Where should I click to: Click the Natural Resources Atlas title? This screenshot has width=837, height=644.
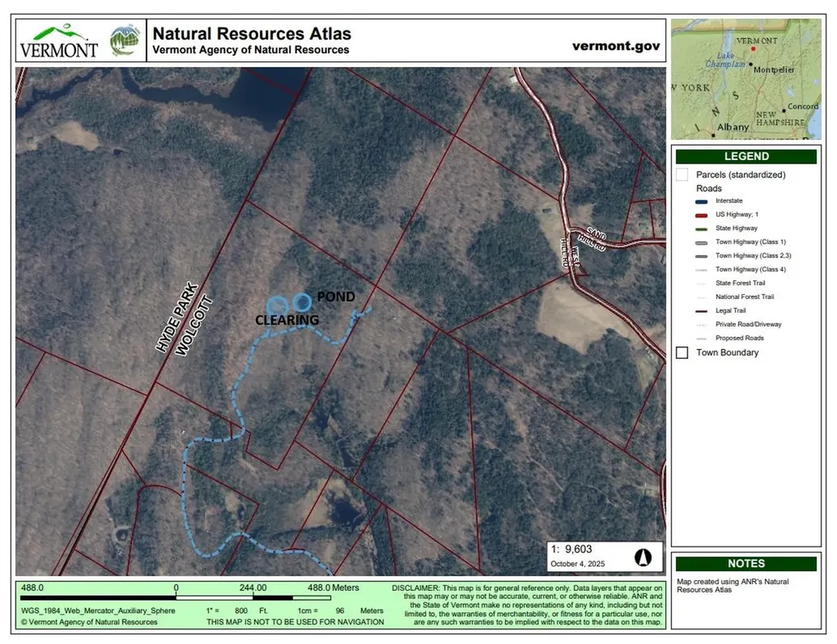point(252,34)
